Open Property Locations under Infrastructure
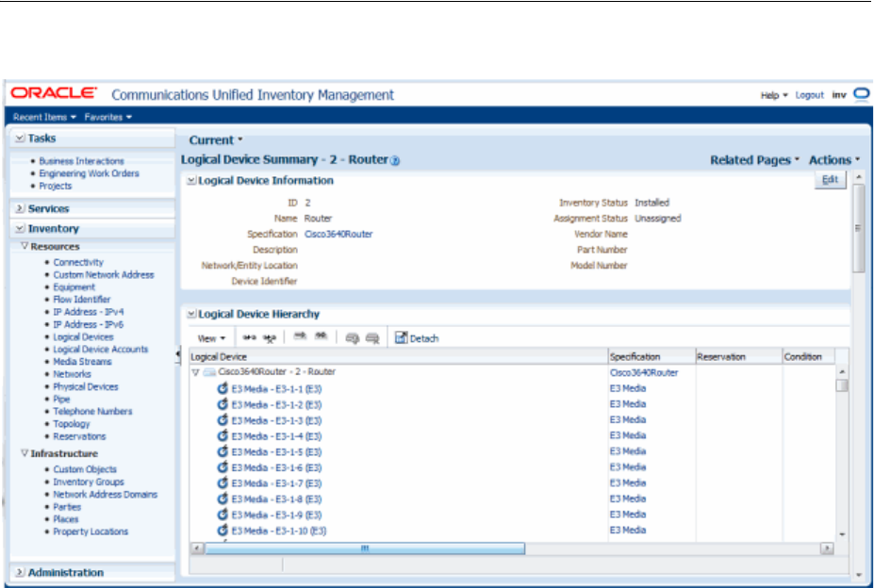Viewport: 874px width, 588px height. coord(91,531)
